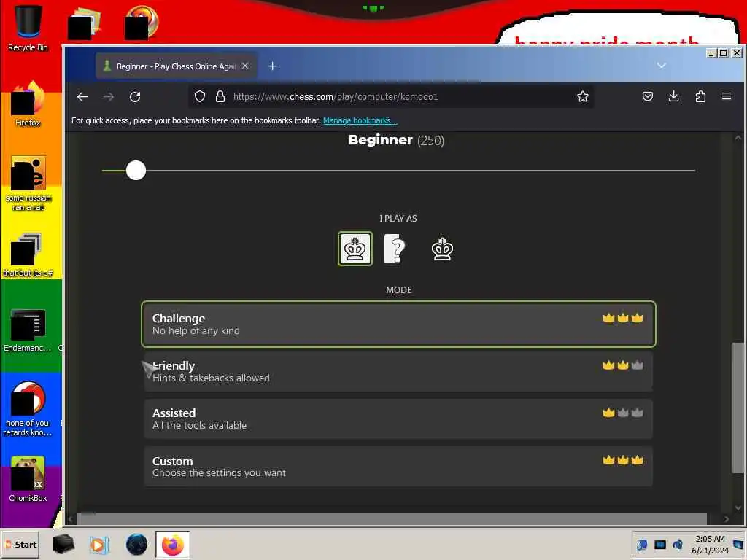Choose the random side question-mark piece
747x560 pixels.
[x=395, y=249]
